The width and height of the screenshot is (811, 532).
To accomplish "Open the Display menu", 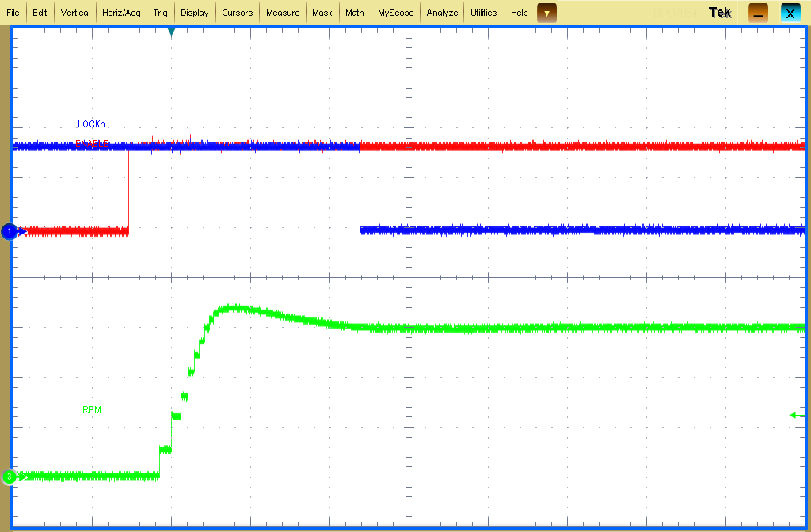I will [194, 12].
